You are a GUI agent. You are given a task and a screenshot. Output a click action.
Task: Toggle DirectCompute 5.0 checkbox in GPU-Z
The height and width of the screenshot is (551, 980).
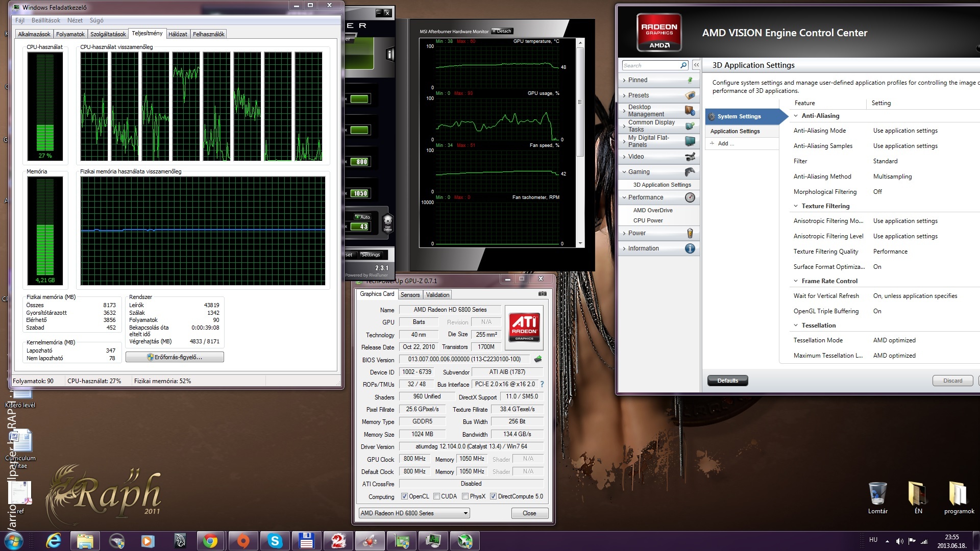[x=493, y=496]
